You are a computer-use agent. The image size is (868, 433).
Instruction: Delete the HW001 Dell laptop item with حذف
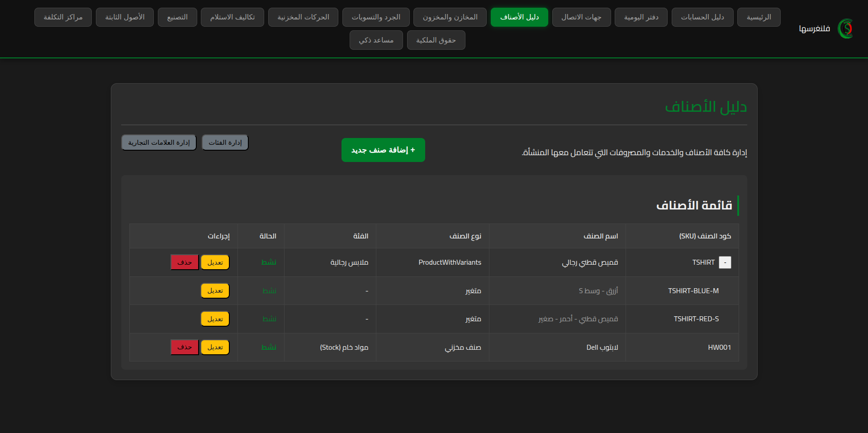point(184,347)
